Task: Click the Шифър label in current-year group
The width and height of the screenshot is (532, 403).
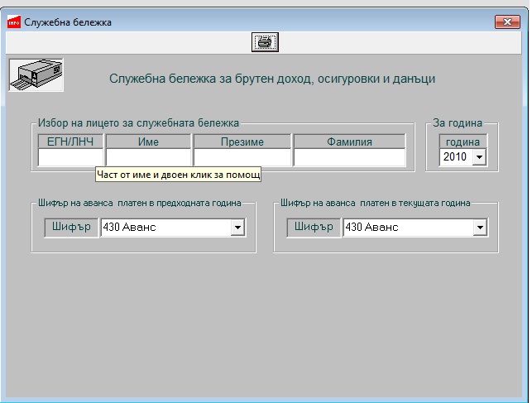Action: click(x=314, y=228)
